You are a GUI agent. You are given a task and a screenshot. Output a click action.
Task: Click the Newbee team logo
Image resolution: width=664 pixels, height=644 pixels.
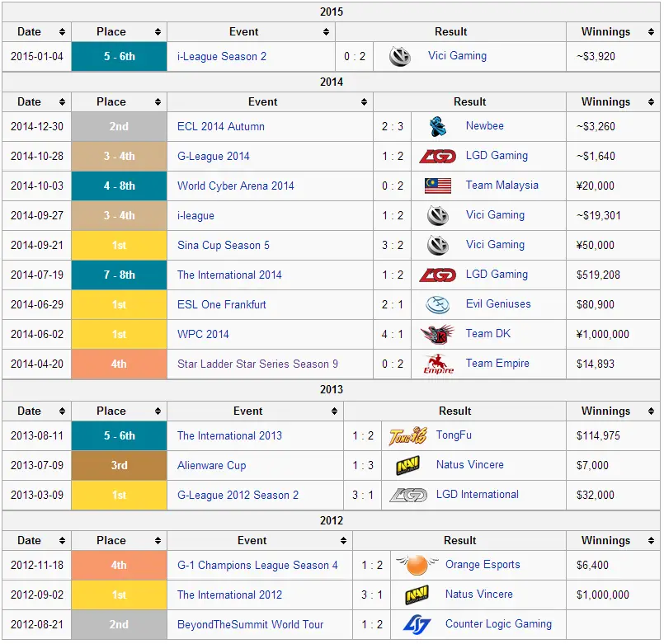coord(437,126)
